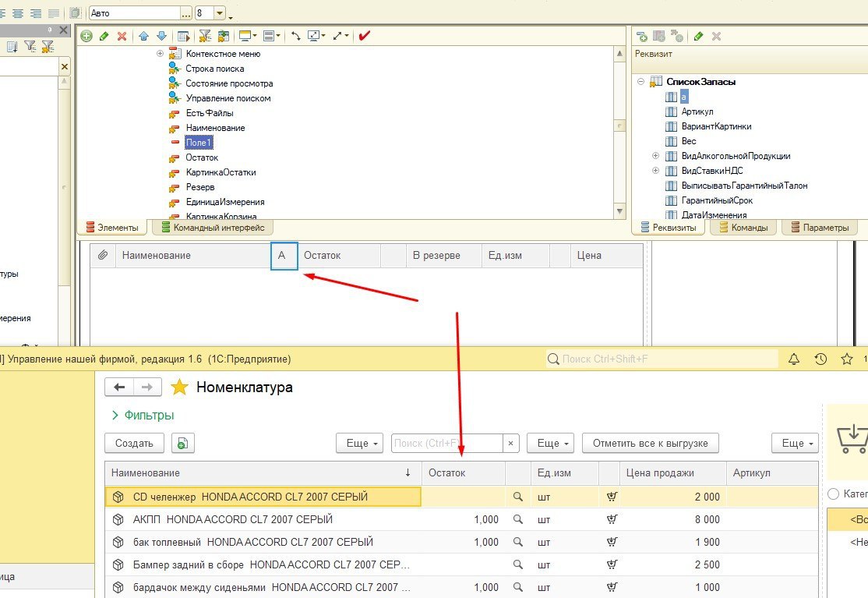
Task: Move element down with blue down arrow
Action: point(161,36)
